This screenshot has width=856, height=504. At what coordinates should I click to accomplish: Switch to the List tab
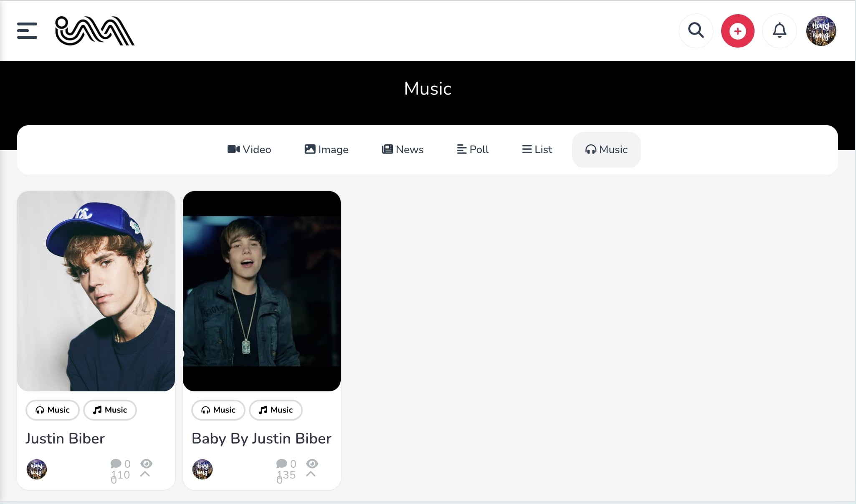pos(537,149)
